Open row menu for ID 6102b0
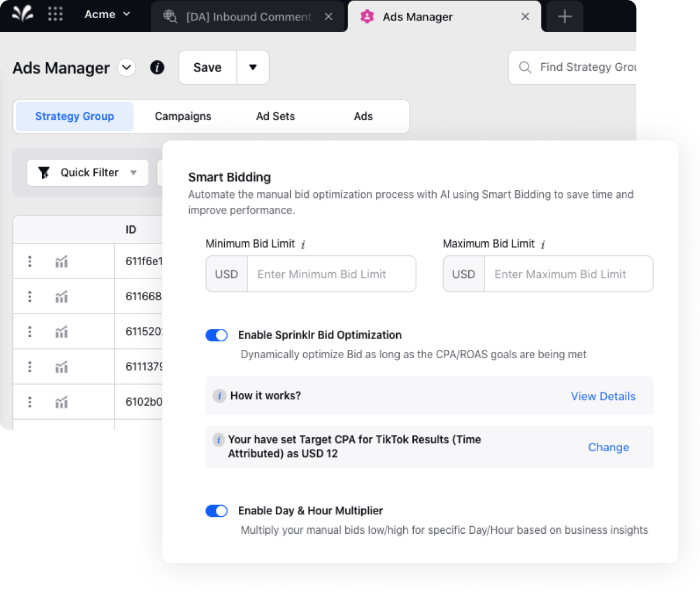Image resolution: width=700 pixels, height=597 pixels. (x=30, y=402)
